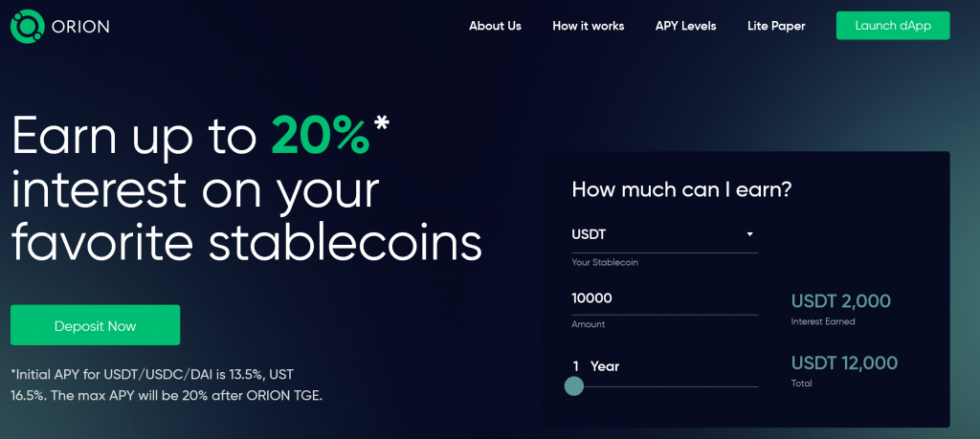
Task: Click the USDT 12,000 total value
Action: pos(844,362)
